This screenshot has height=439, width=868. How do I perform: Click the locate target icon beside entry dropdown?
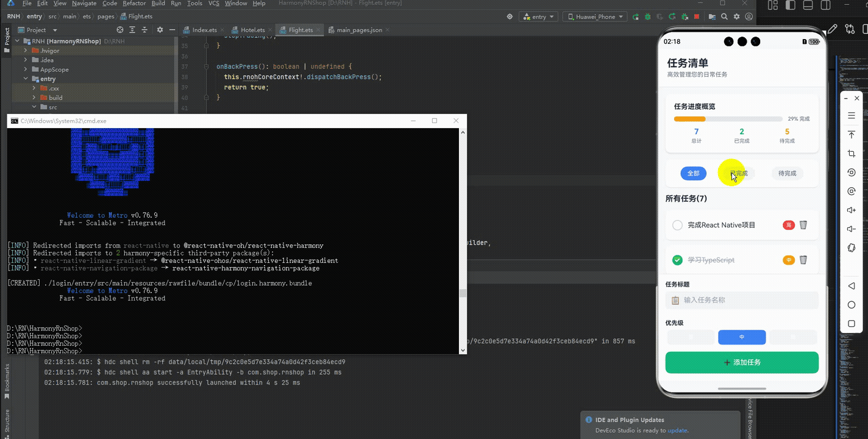click(x=510, y=16)
